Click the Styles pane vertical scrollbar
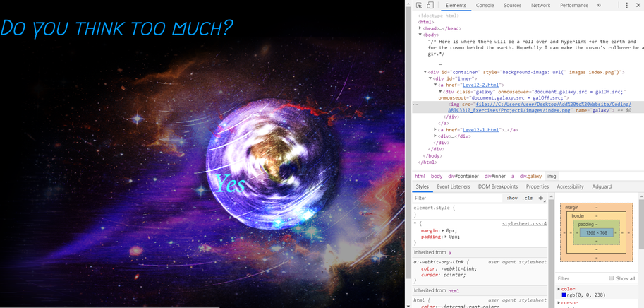This screenshot has height=308, width=644. (x=551, y=250)
